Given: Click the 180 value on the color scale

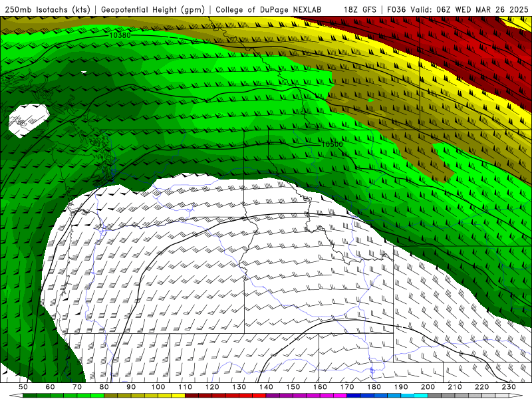Looking at the screenshot, I should pos(374,387).
